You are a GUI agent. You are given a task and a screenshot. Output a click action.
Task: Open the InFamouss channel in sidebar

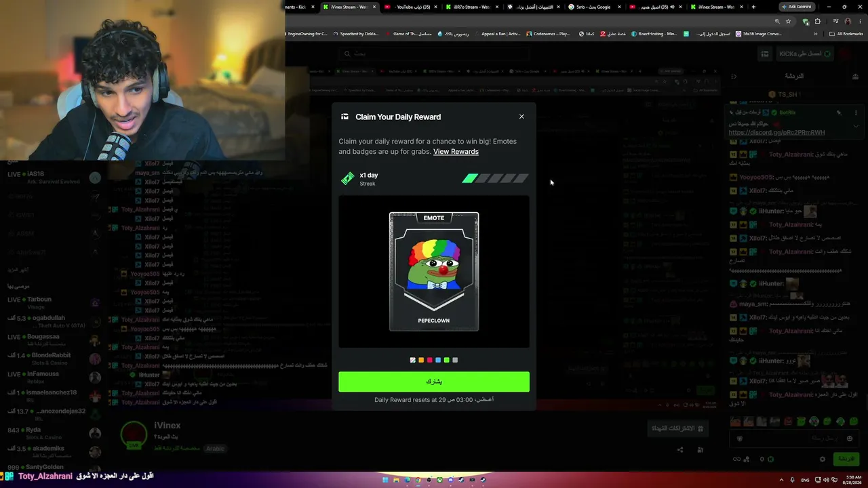click(54, 377)
